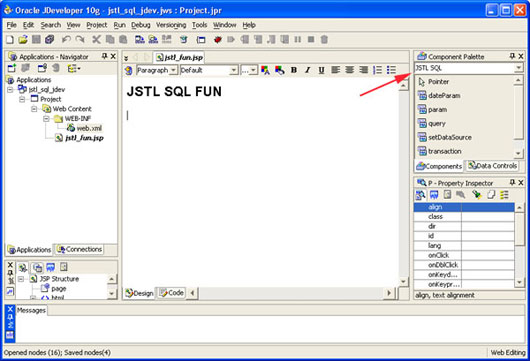
Task: Click the Undo arrow icon
Action: coord(66,40)
